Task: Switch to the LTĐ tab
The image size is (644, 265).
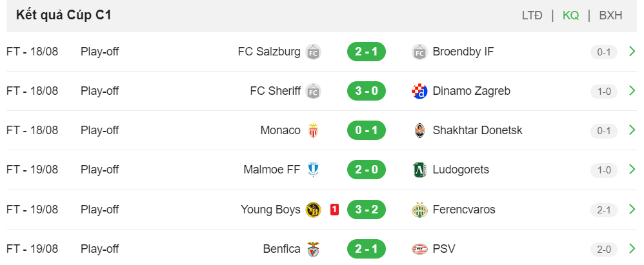Action: click(532, 15)
